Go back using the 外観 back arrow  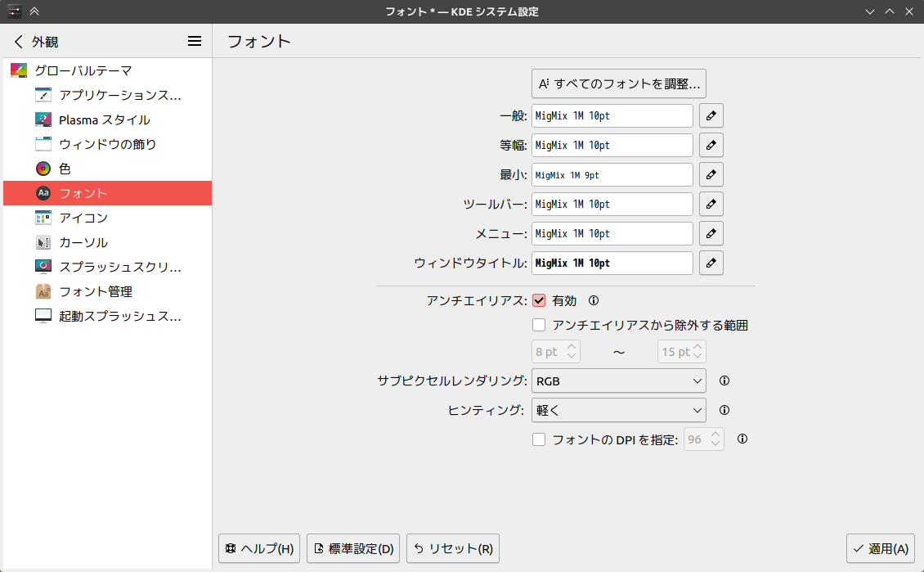click(18, 41)
